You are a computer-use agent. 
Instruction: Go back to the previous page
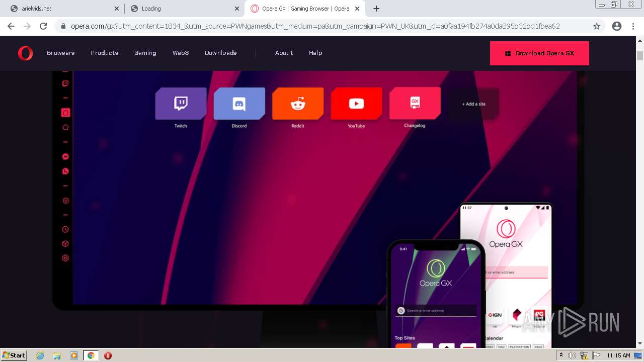(x=11, y=26)
